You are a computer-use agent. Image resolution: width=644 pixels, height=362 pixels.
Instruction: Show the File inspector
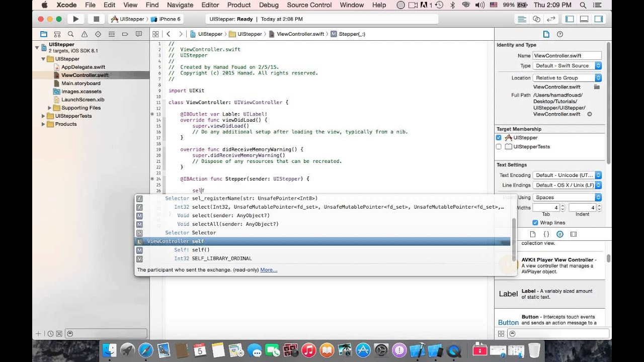pyautogui.click(x=546, y=34)
